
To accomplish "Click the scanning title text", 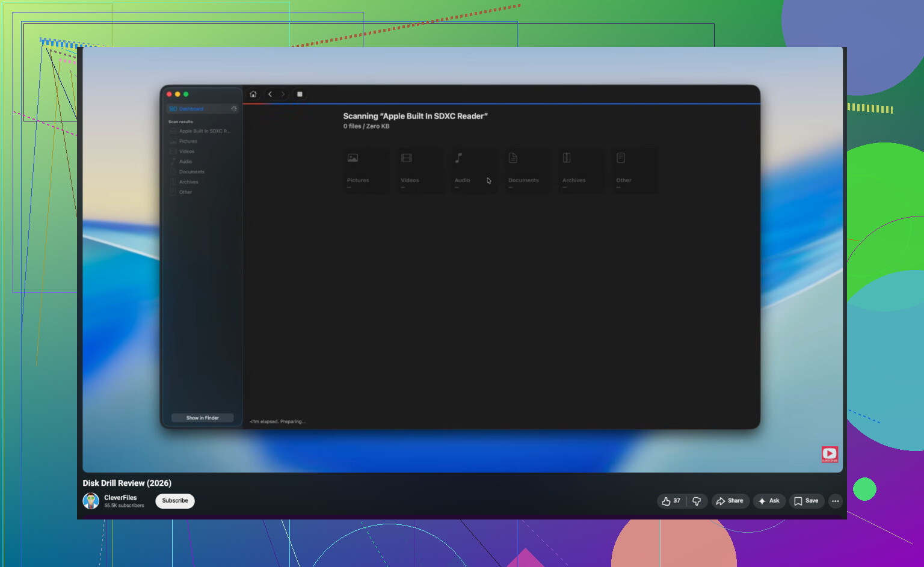I will click(415, 116).
